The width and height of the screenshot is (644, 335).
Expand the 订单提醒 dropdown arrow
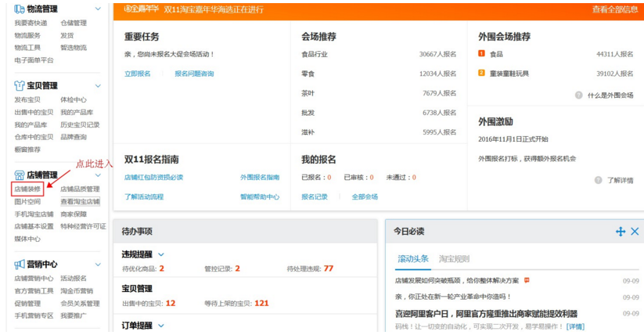click(161, 326)
